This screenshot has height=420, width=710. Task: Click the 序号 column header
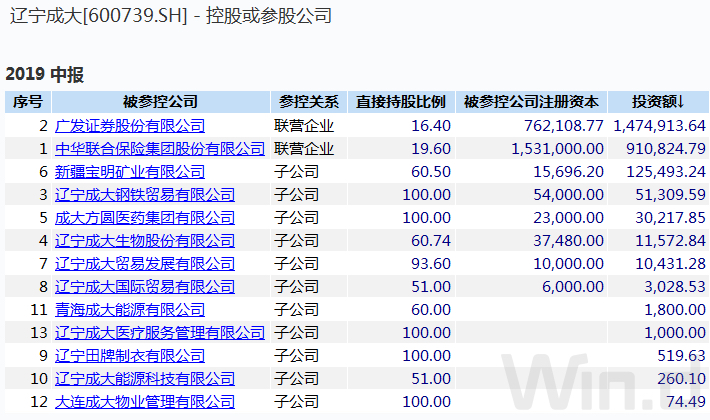pyautogui.click(x=28, y=102)
